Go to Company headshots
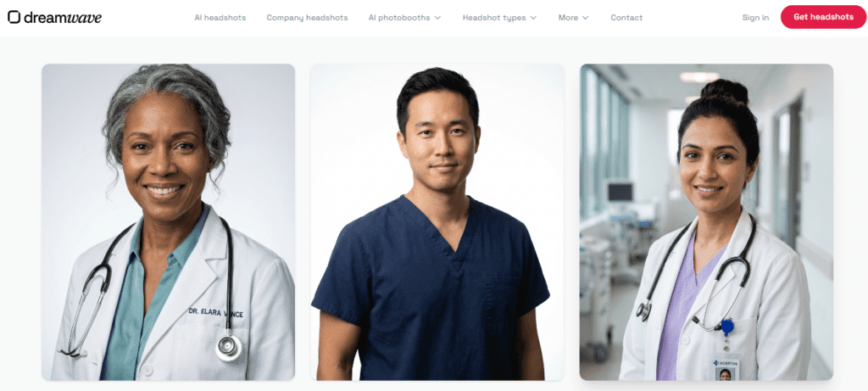The width and height of the screenshot is (868, 391). (307, 18)
